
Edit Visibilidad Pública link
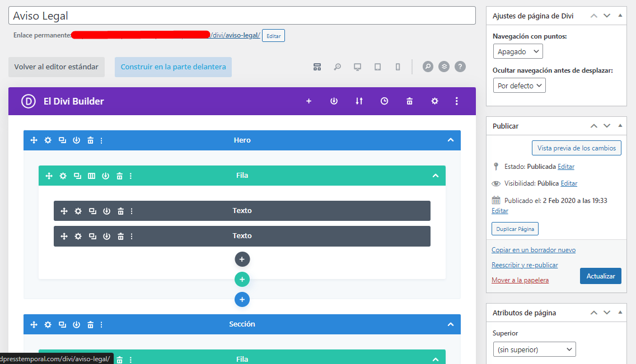pyautogui.click(x=569, y=183)
